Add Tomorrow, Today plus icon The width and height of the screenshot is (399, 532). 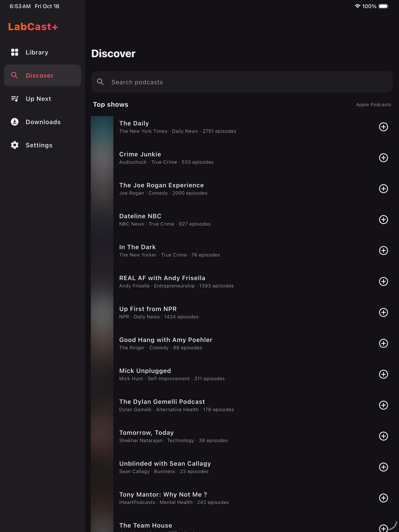point(383,436)
